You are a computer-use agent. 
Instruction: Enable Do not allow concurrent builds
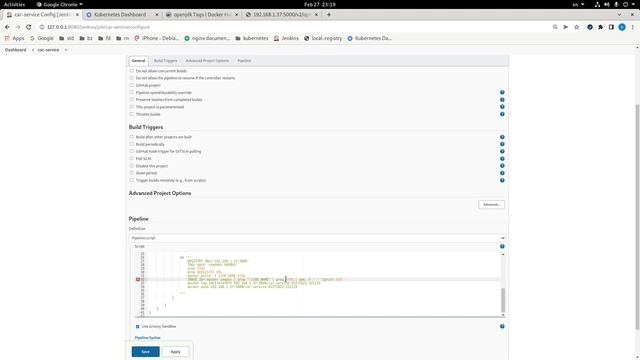[x=132, y=71]
